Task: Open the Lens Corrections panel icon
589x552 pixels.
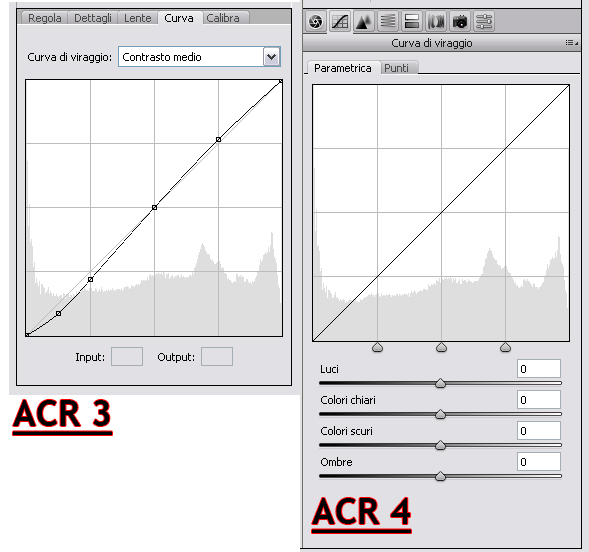Action: (436, 21)
